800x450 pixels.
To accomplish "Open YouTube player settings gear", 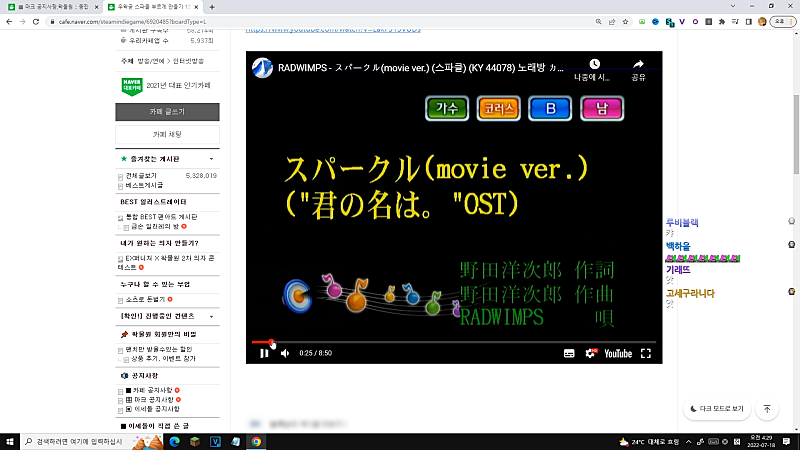I will point(591,353).
